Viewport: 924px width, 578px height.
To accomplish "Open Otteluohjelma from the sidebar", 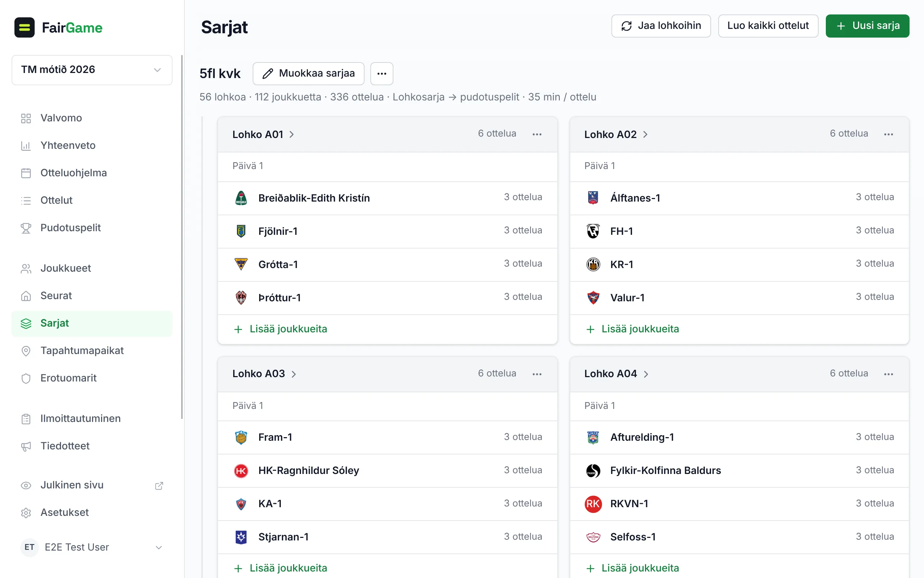I will pyautogui.click(x=92, y=173).
